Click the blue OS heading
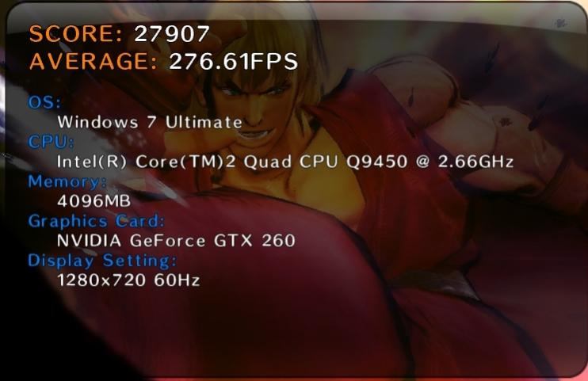 coord(44,102)
